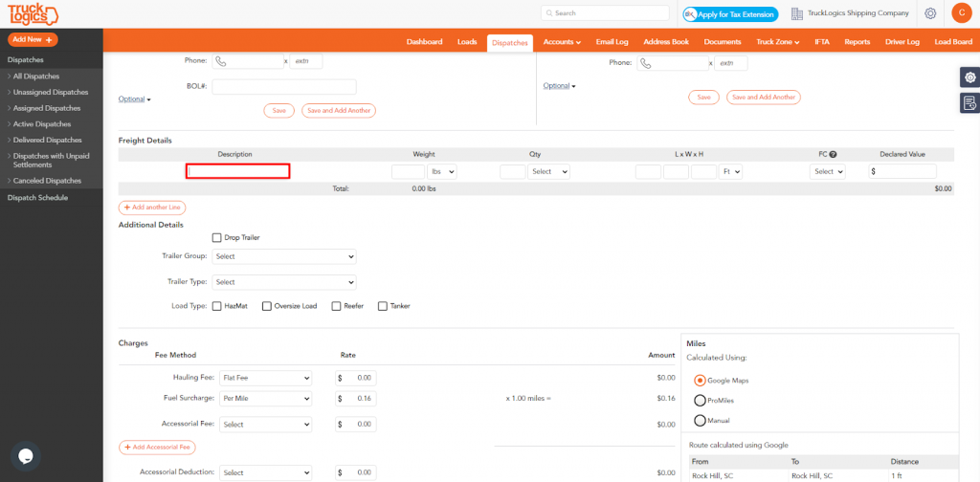This screenshot has height=482, width=980.
Task: Open the Documents tab
Action: tap(723, 42)
